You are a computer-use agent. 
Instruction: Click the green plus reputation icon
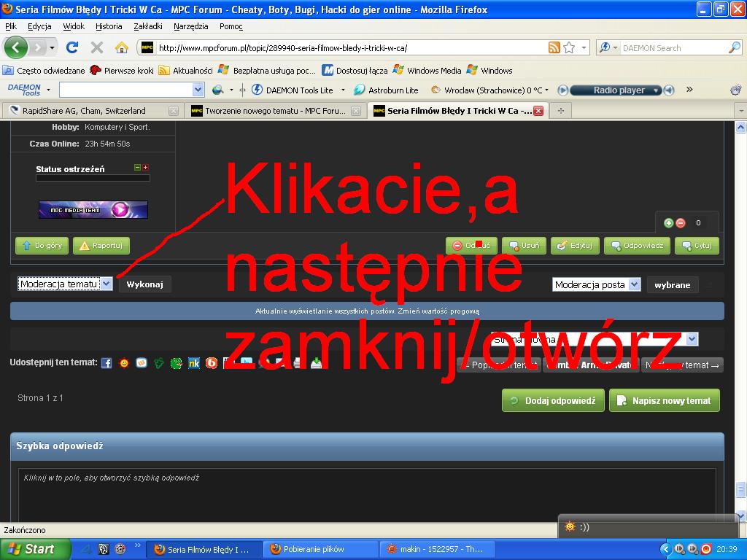(x=668, y=223)
